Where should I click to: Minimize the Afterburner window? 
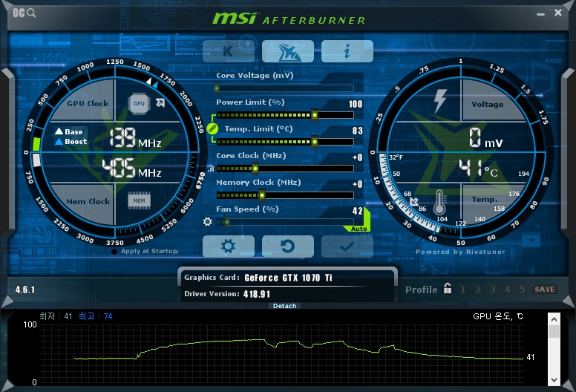pos(540,14)
